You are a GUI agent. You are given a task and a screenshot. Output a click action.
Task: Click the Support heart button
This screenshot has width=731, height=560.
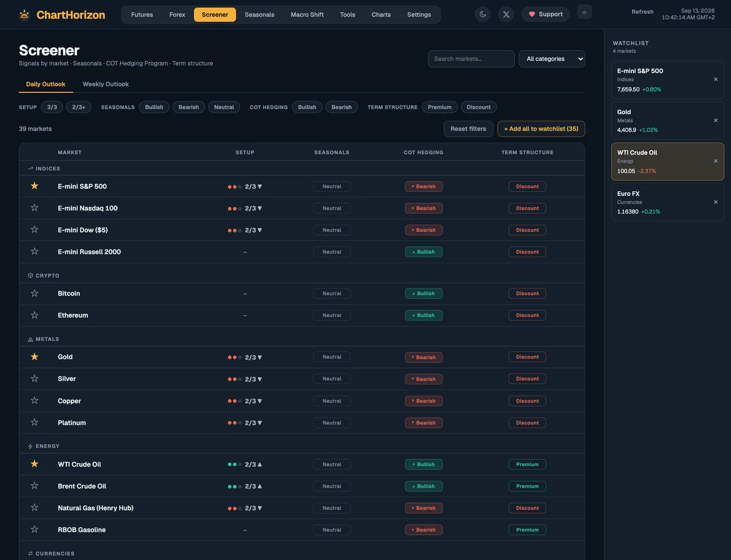[x=545, y=14]
